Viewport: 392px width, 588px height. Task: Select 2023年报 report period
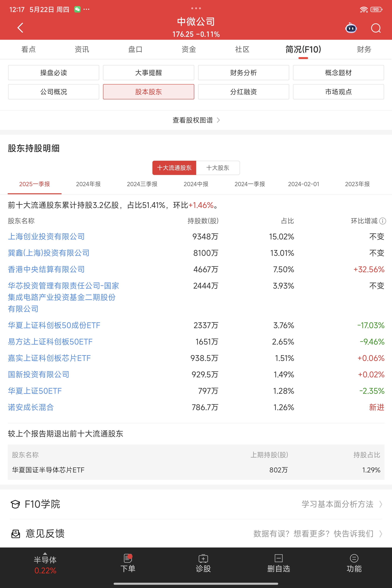coord(357,184)
